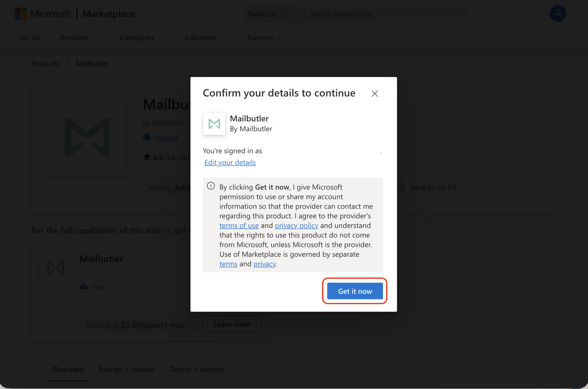The width and height of the screenshot is (588, 389).
Task: Expand the Products navigation menu
Action: 80,38
